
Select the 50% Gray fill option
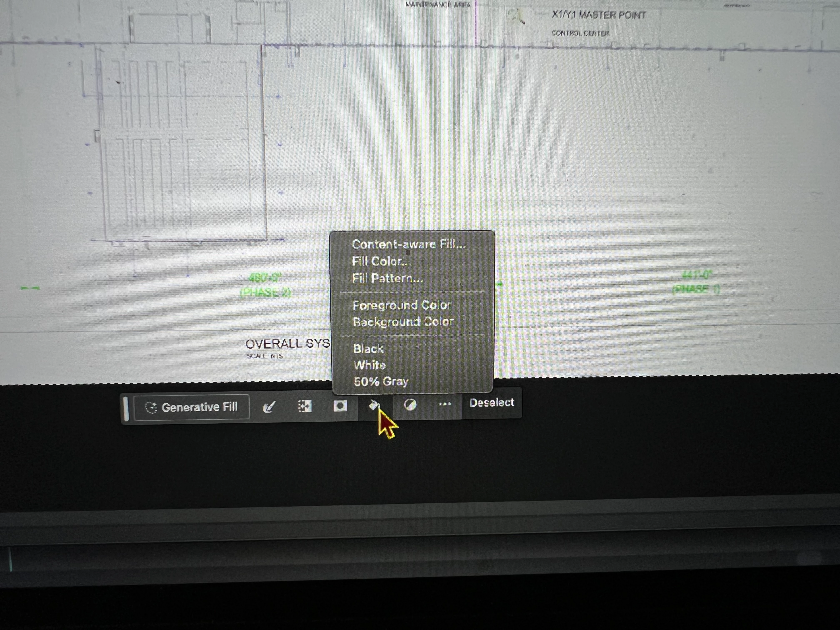(x=381, y=382)
